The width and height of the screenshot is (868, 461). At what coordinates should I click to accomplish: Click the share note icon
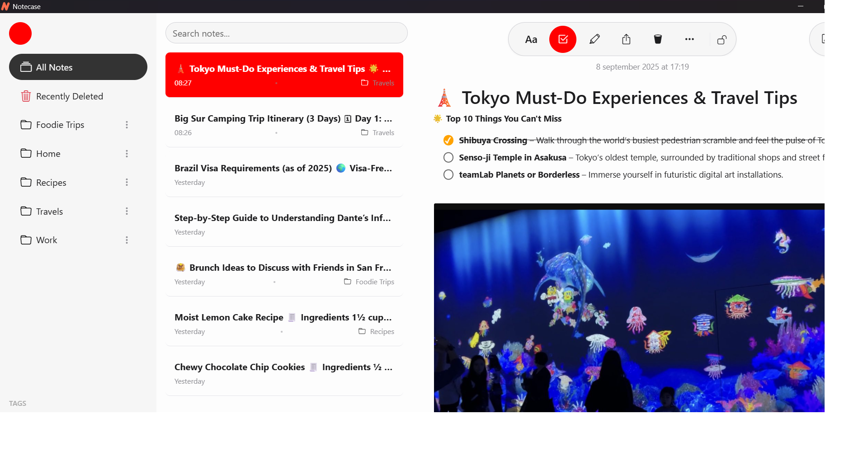pos(626,39)
